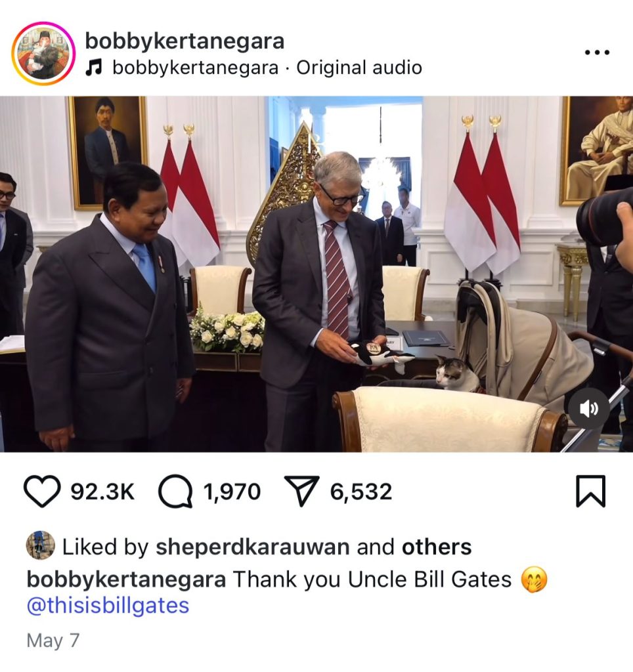The height and width of the screenshot is (672, 633).
Task: Open comments via the speech bubble icon
Action: (x=175, y=491)
